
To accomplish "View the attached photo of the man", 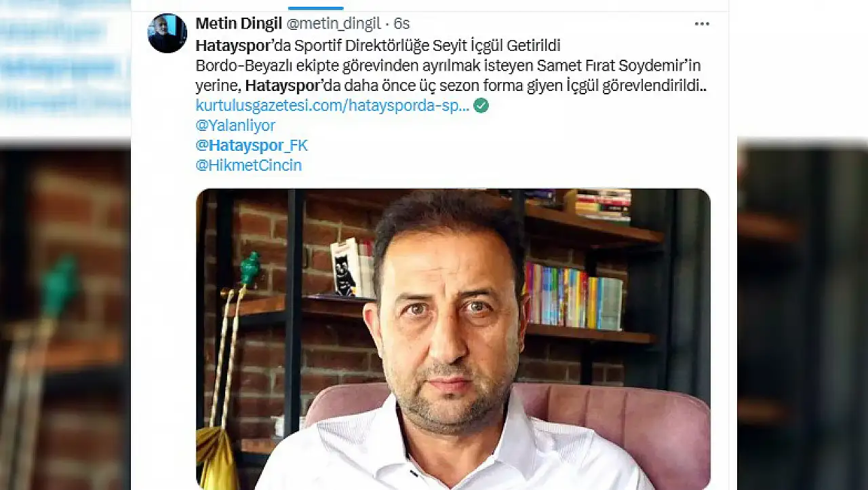I will pyautogui.click(x=453, y=339).
